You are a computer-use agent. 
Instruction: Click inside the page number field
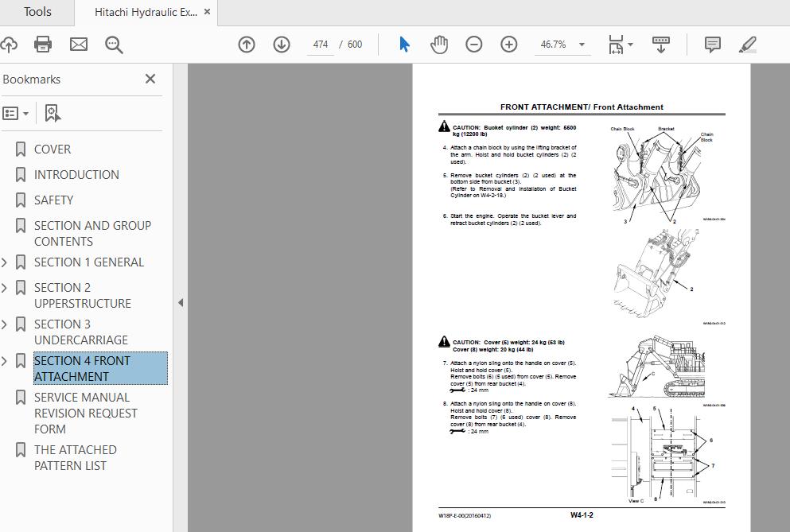(x=321, y=45)
